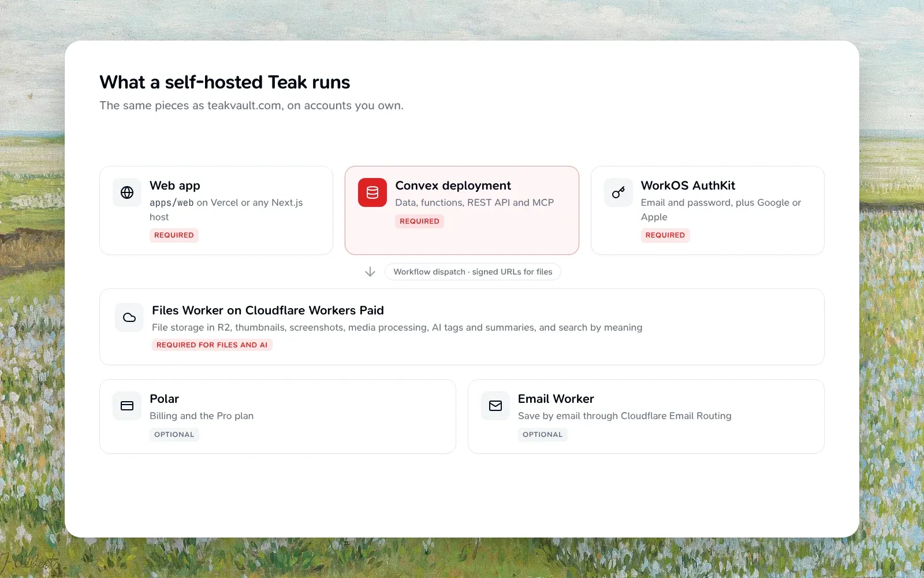924x578 pixels.
Task: Click OPTIONAL badge under Email Worker
Action: [x=543, y=435]
